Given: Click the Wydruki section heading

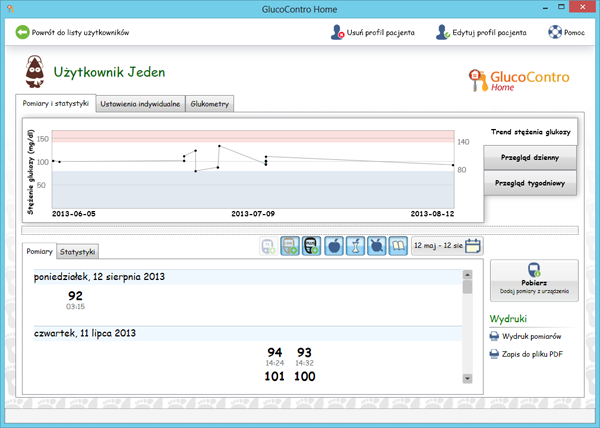Looking at the screenshot, I should pos(508,319).
